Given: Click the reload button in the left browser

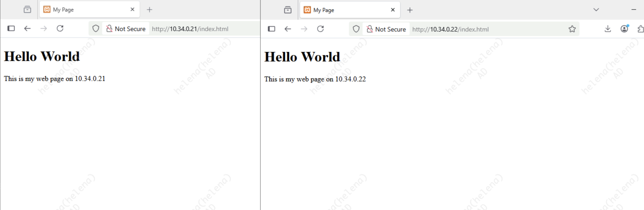Looking at the screenshot, I should [x=60, y=29].
